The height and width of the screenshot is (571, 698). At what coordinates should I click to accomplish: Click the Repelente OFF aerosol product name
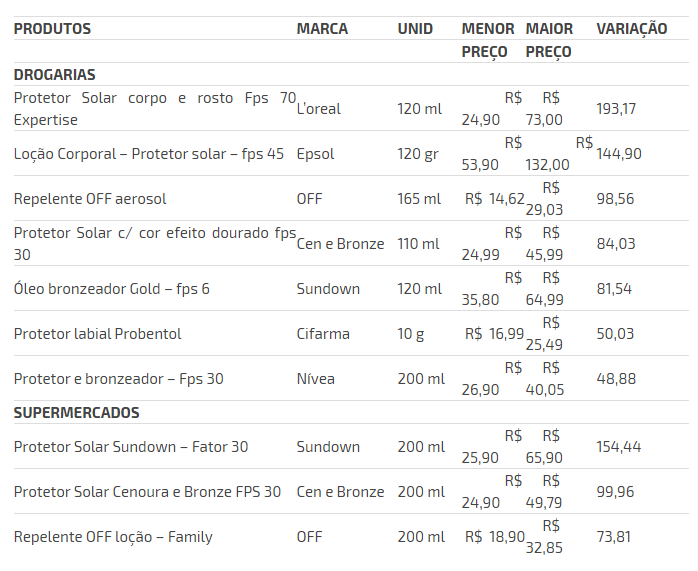[90, 199]
